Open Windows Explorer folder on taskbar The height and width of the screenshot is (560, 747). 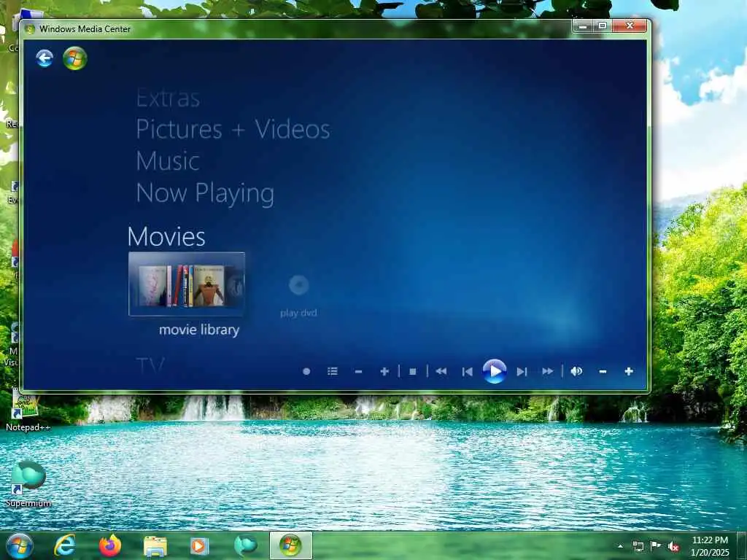155,546
